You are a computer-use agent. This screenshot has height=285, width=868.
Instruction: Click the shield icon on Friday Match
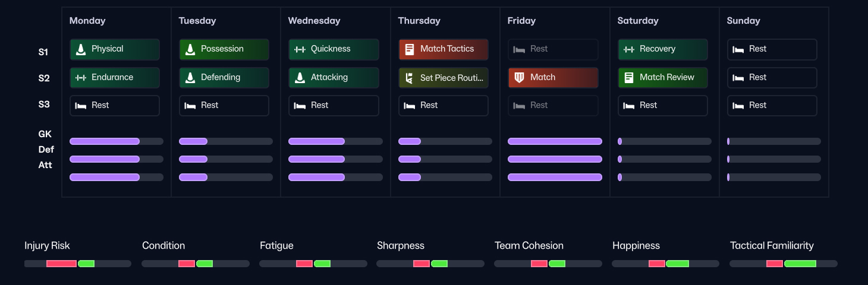(519, 78)
